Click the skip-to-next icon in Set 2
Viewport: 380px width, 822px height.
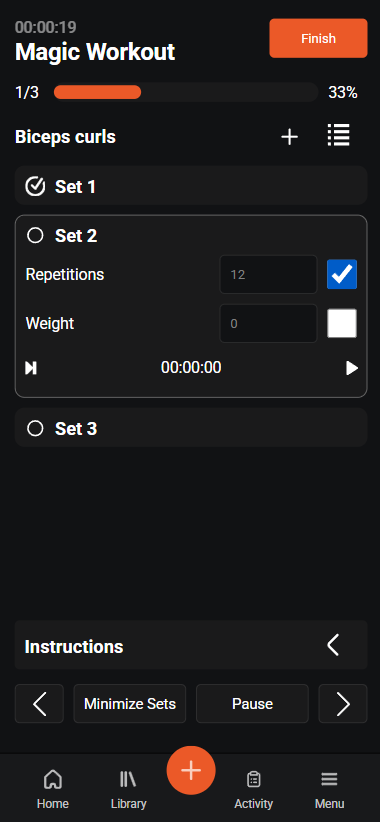point(31,368)
